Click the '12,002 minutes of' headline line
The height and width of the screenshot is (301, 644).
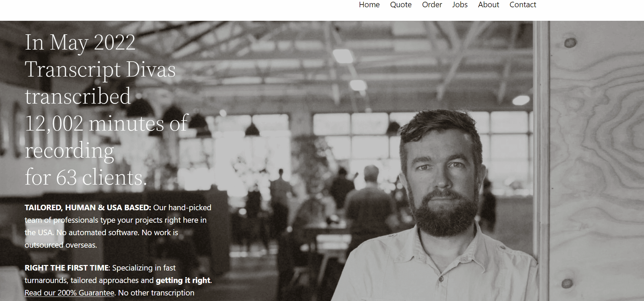coord(107,123)
